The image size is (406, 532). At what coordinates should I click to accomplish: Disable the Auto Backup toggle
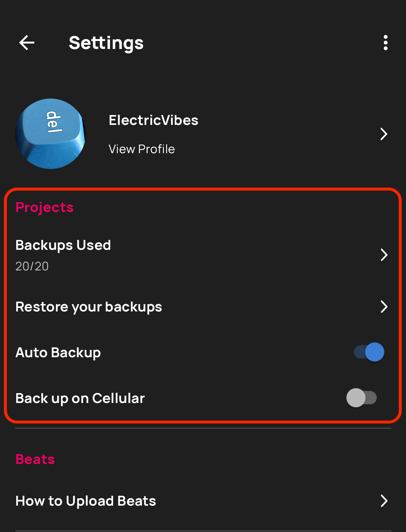pos(369,352)
